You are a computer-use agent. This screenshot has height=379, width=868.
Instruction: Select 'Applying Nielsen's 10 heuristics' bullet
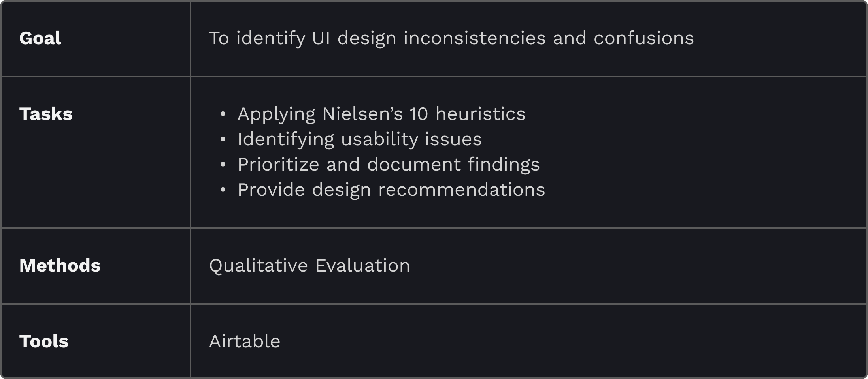pos(381,114)
